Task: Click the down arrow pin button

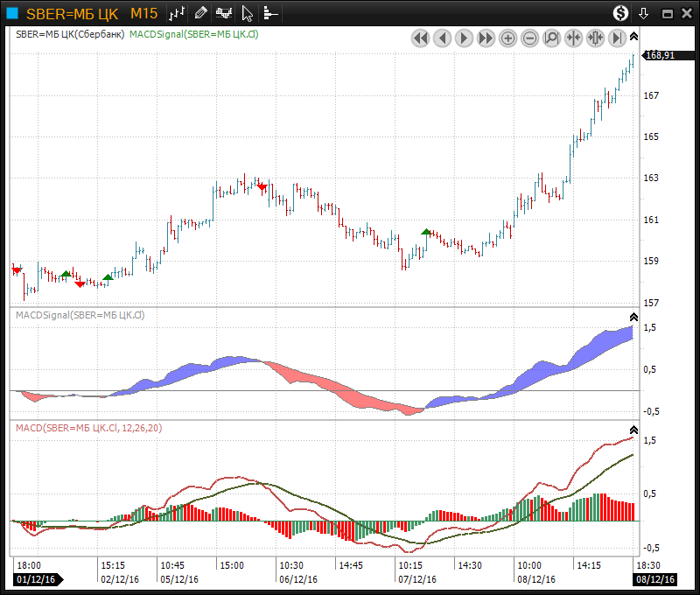Action: coord(643,13)
